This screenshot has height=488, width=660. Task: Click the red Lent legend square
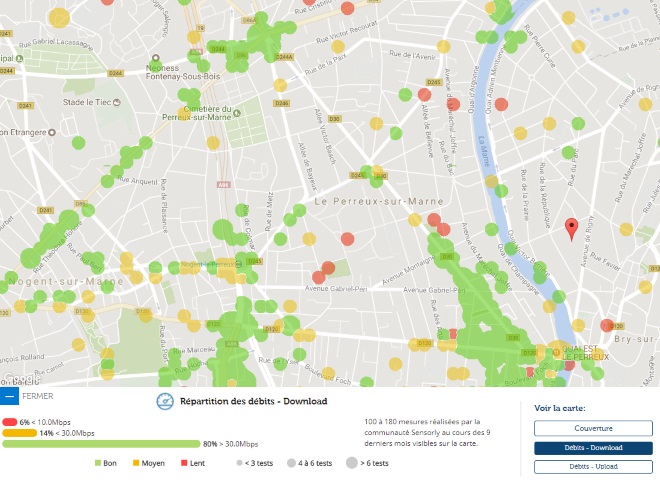tap(185, 463)
